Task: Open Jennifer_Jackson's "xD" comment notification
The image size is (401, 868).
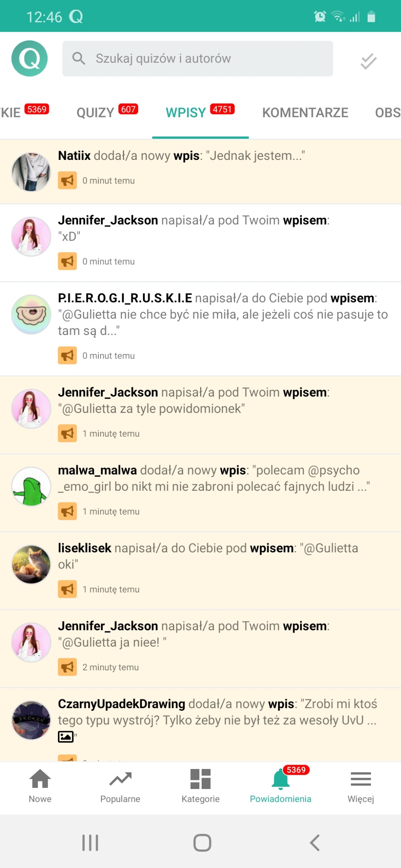Action: [201, 243]
